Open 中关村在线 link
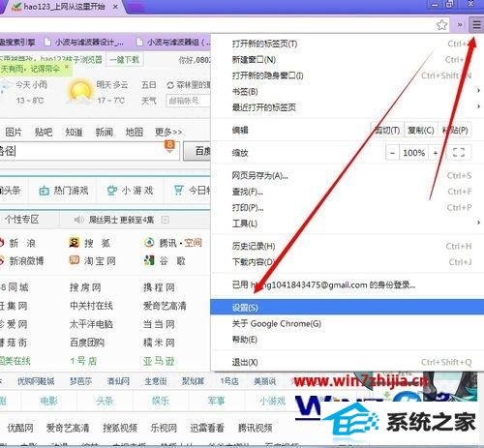The height and width of the screenshot is (448, 484). [91, 306]
